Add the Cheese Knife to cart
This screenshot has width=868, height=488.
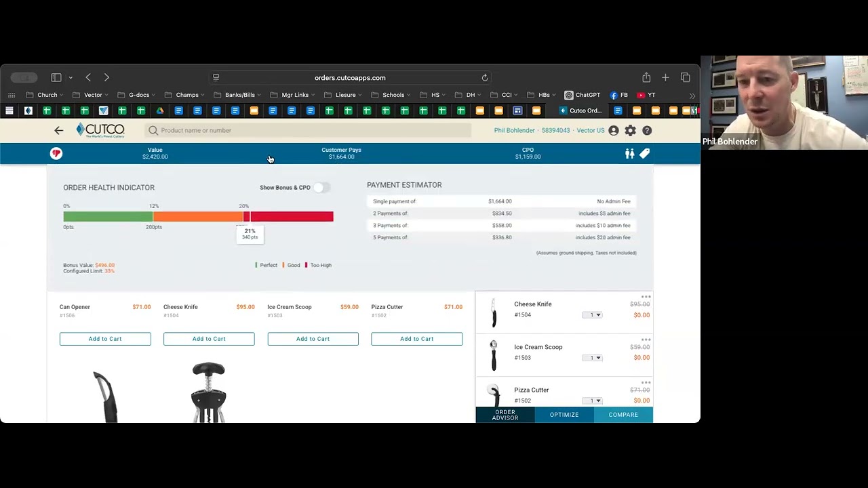[209, 339]
